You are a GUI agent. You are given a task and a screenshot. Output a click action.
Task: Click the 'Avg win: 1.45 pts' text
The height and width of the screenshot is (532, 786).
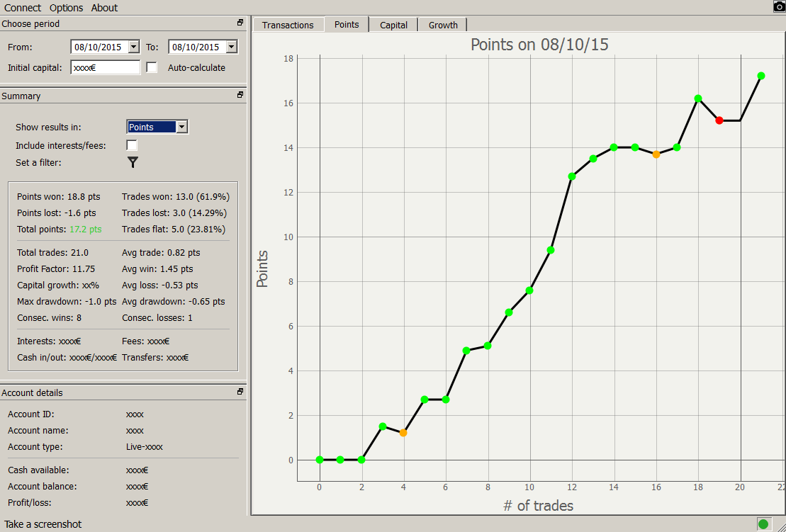pos(157,269)
